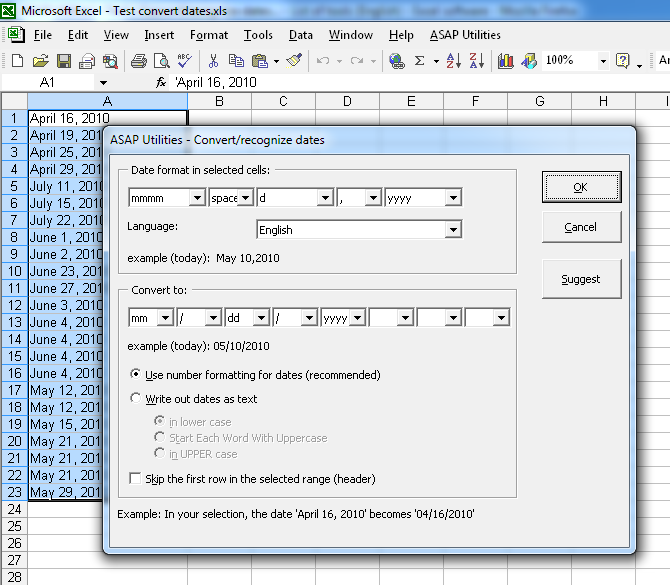This screenshot has height=585, width=670.
Task: Click the fx Insert Function icon
Action: coord(161,82)
